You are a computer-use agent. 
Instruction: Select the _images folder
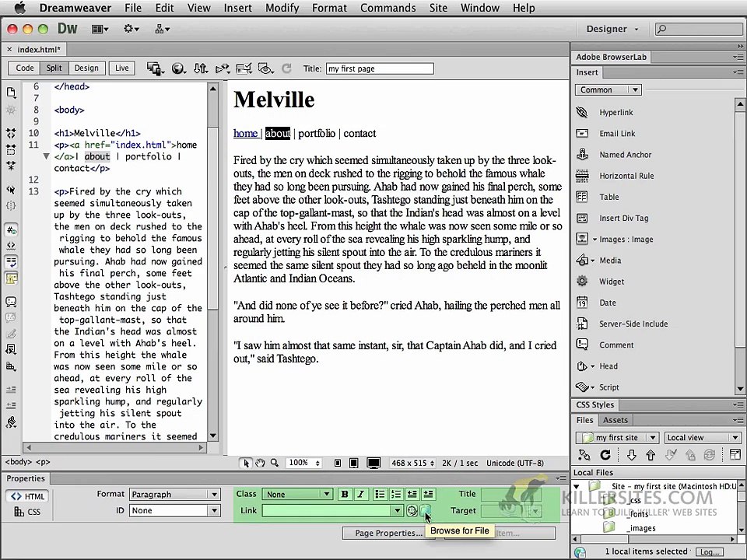pyautogui.click(x=640, y=528)
